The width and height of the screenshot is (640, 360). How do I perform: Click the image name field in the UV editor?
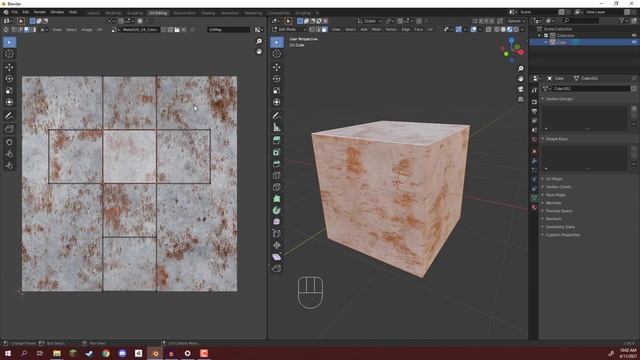pos(140,29)
